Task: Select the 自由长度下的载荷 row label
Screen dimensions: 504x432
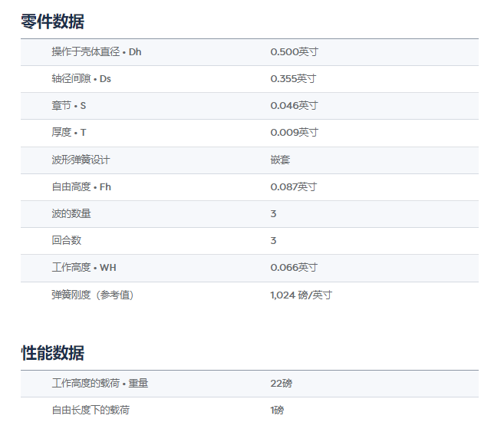Action: point(91,411)
